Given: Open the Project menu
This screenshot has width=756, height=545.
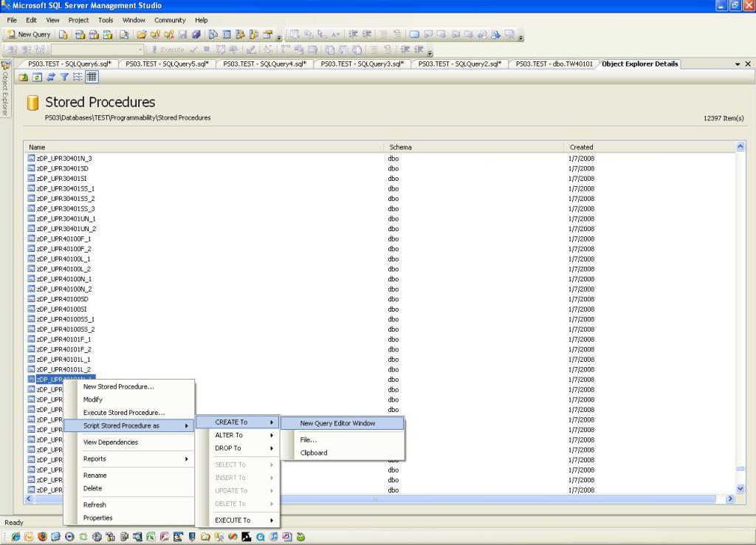Looking at the screenshot, I should point(78,20).
